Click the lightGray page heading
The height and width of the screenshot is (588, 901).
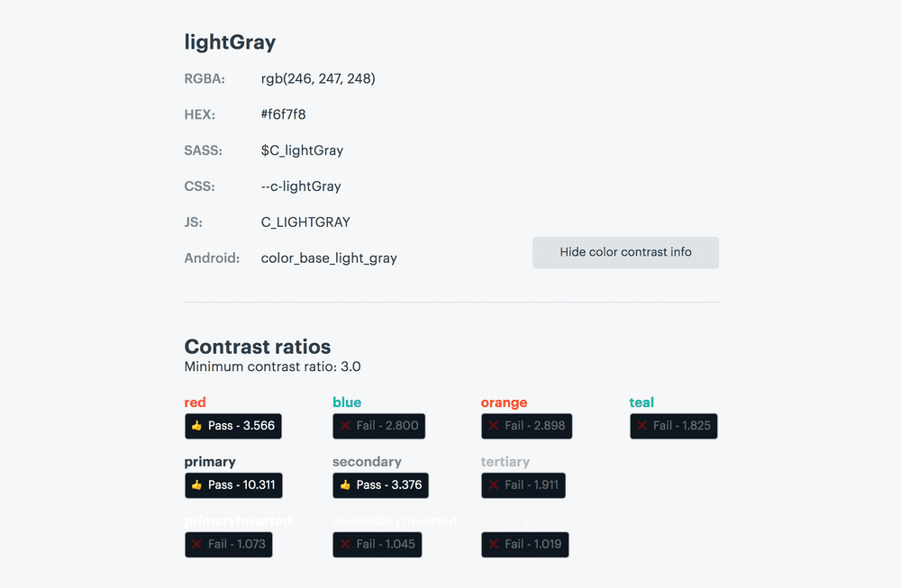tap(230, 41)
